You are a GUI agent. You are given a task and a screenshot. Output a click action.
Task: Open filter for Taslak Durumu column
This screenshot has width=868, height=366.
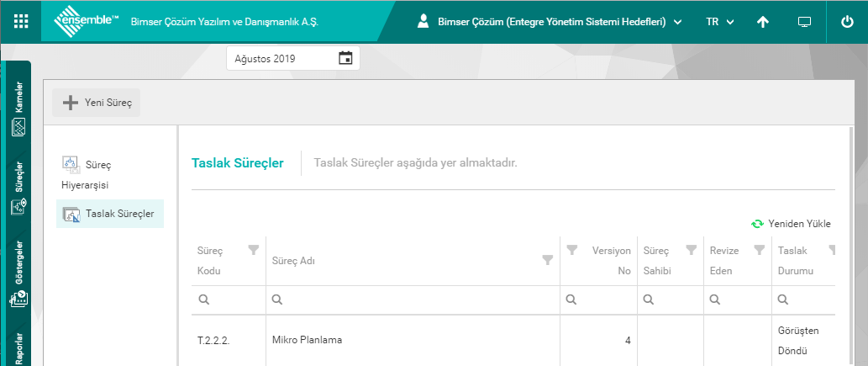pyautogui.click(x=832, y=250)
